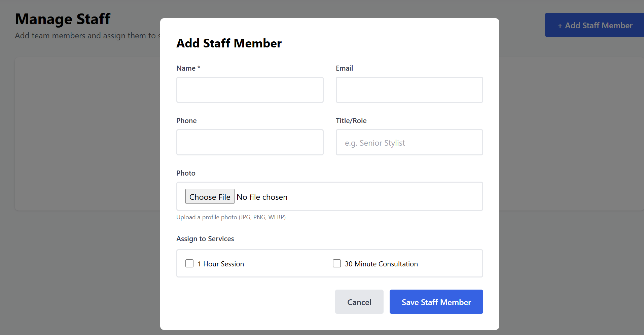Click Save Staff Member

click(x=436, y=302)
